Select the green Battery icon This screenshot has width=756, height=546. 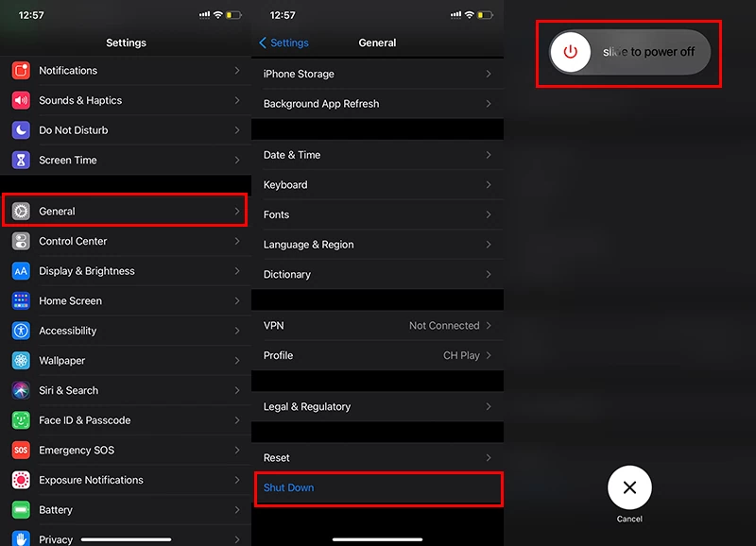(x=22, y=510)
